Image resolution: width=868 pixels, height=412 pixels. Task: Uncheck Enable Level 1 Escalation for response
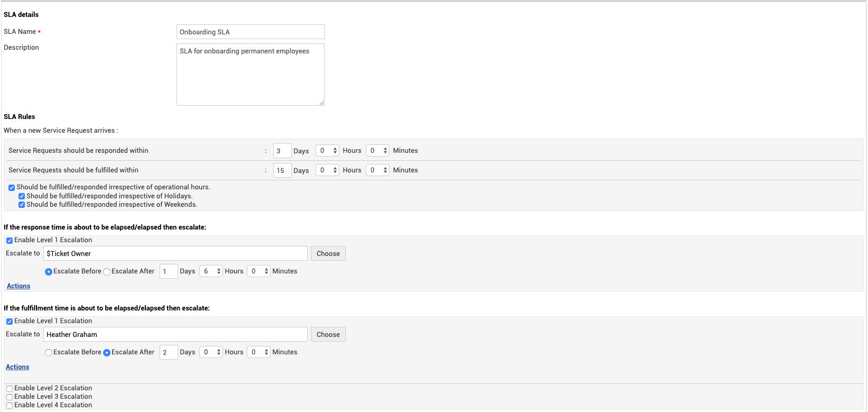(x=9, y=240)
